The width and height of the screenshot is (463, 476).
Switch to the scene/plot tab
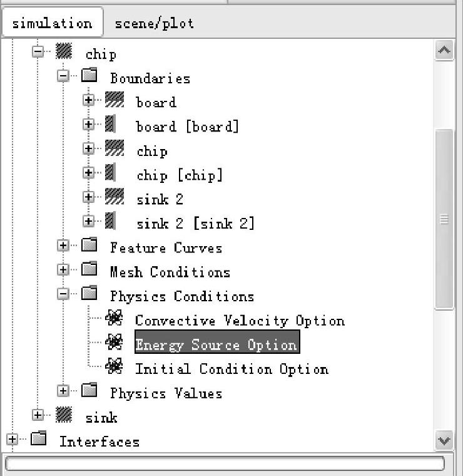click(155, 23)
